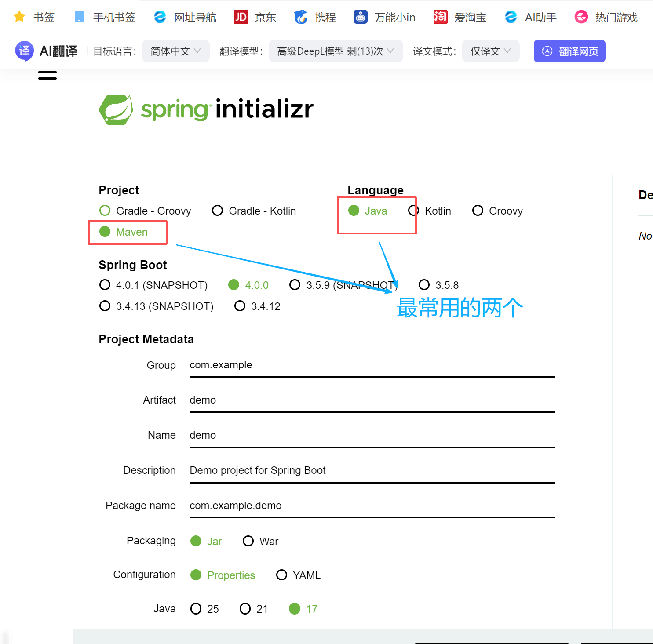Select Spring Boot 3.4.13 (SNAPSHOT)
The image size is (653, 644).
click(x=156, y=306)
